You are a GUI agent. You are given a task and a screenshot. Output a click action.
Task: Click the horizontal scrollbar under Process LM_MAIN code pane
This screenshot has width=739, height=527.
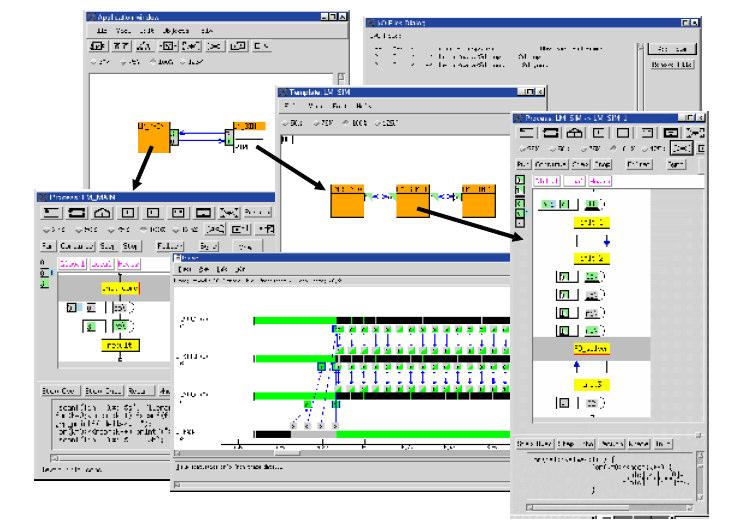[x=110, y=458]
